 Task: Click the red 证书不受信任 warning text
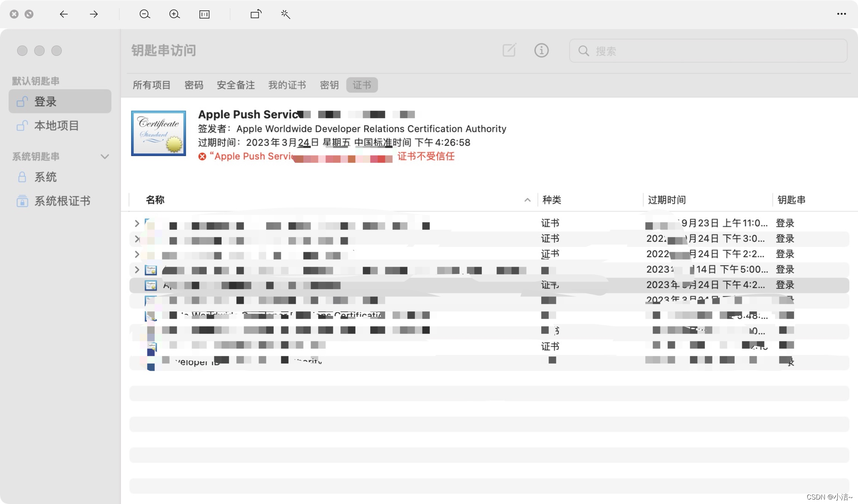tap(426, 156)
